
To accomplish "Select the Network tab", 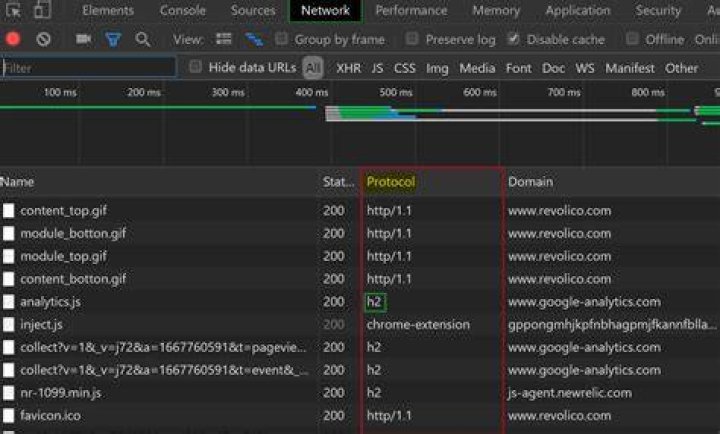I will click(x=325, y=10).
